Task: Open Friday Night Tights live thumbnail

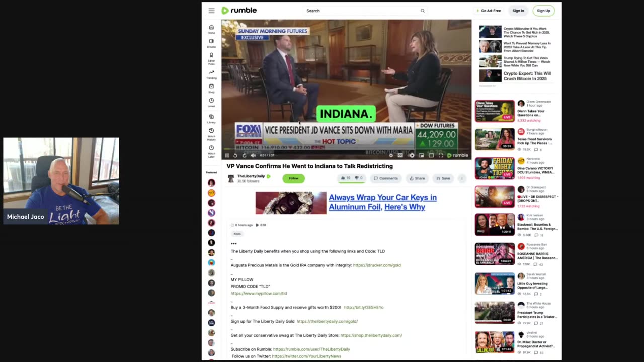Action: 495,168
